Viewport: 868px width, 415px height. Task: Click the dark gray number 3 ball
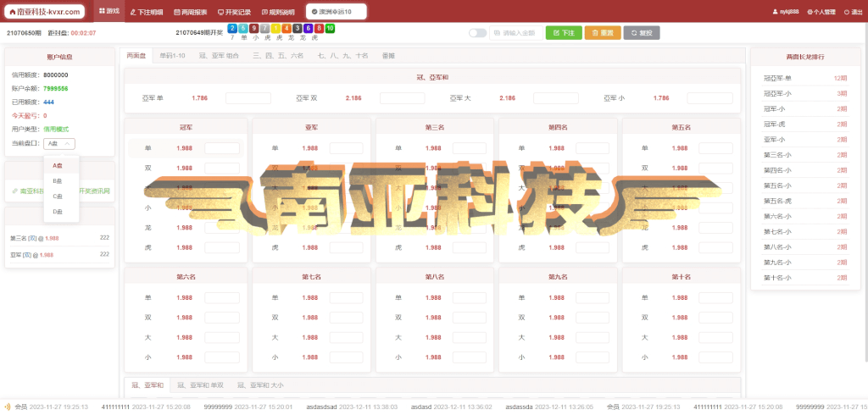click(298, 28)
